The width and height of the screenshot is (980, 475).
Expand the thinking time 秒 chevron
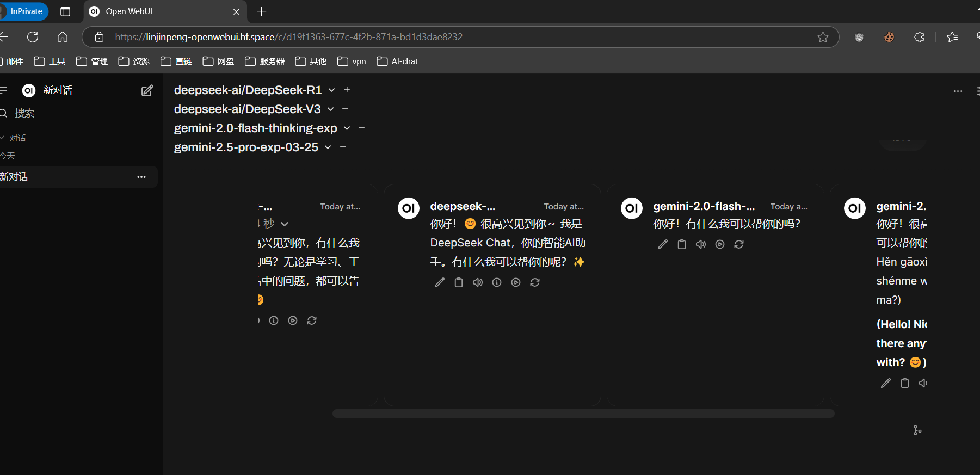tap(284, 224)
